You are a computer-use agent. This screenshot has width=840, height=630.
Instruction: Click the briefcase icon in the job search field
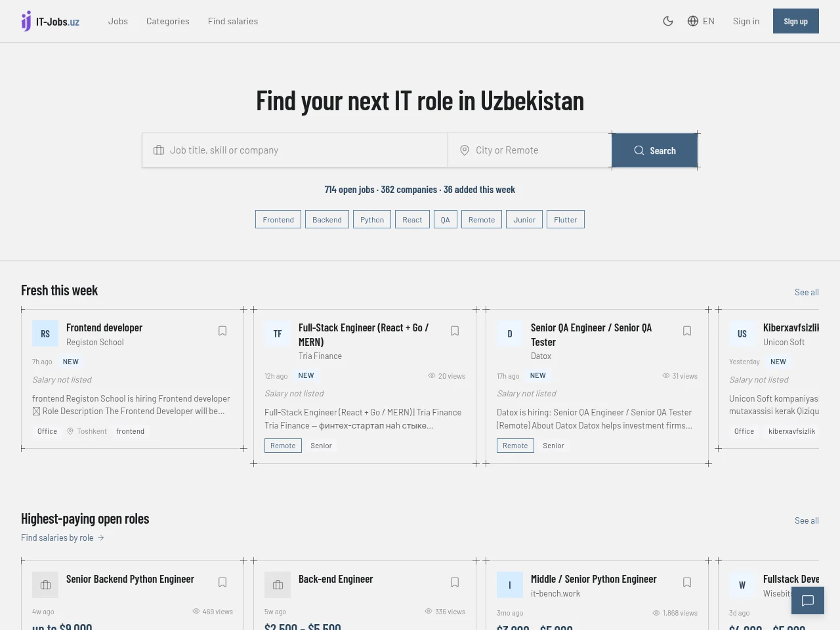(x=159, y=150)
